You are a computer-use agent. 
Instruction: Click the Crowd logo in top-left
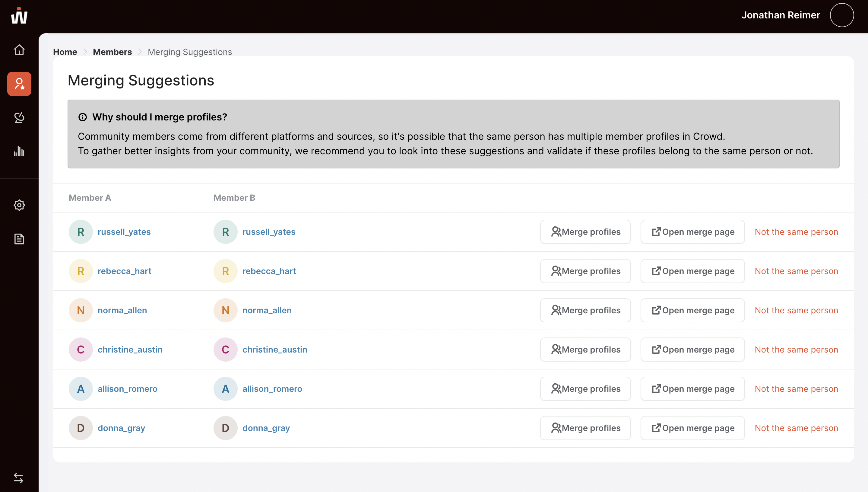pos(19,16)
